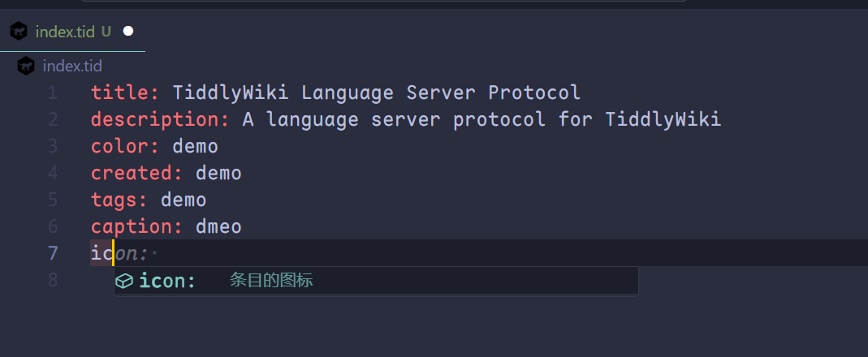Click the cube icon in the suggestion list

tap(124, 281)
